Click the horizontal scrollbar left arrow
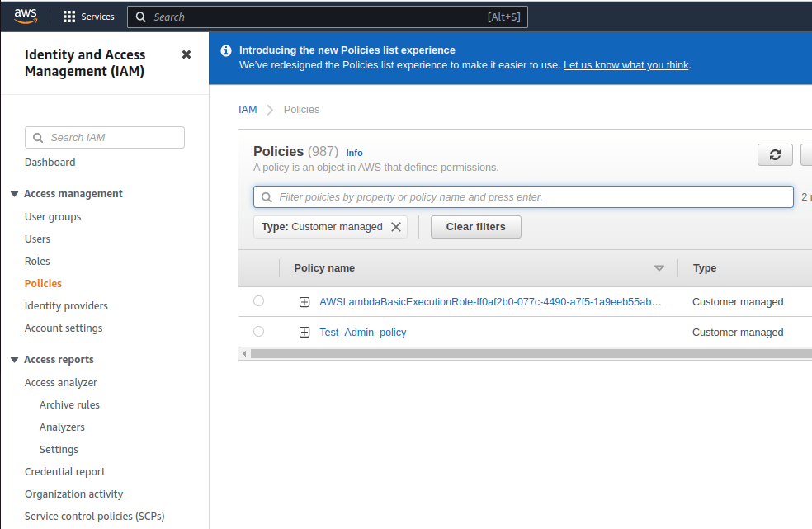Image resolution: width=812 pixels, height=529 pixels. point(244,354)
